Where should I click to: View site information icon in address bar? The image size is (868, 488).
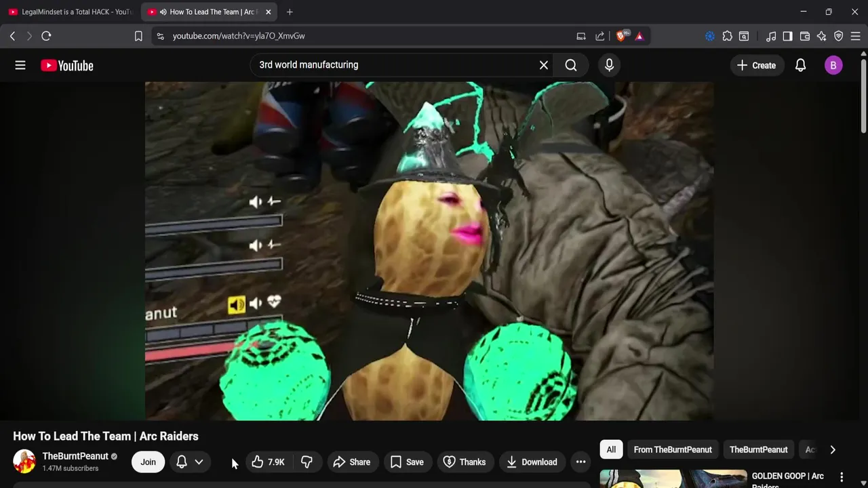pos(160,36)
